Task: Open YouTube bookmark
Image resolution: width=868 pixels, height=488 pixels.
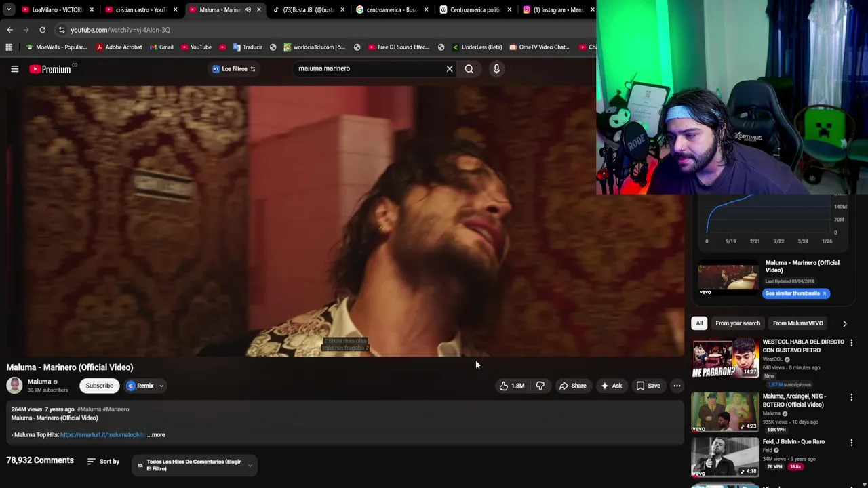Action: [x=196, y=47]
